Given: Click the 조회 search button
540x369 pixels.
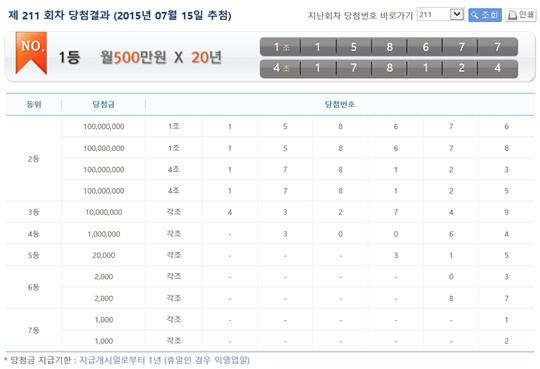Looking at the screenshot, I should tap(485, 15).
